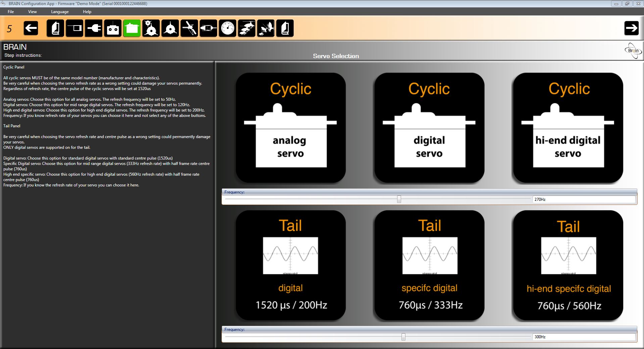644x349 pixels.
Task: Open the tail rotor blade step icon
Action: coord(189,28)
